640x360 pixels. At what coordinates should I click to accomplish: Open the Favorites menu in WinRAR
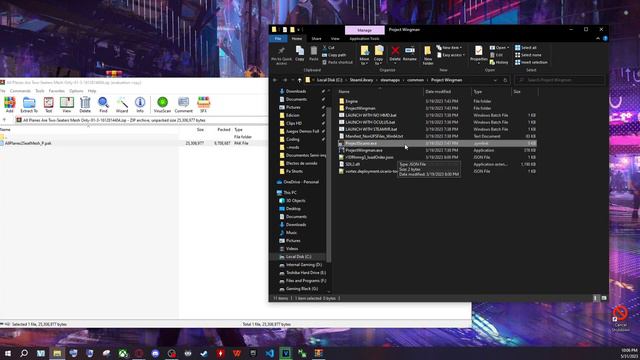(57, 91)
